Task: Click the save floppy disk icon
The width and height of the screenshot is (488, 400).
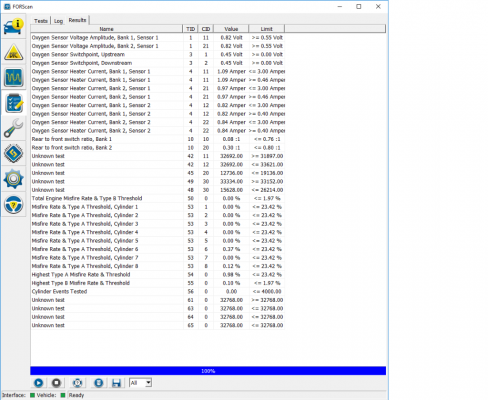Action: pyautogui.click(x=116, y=383)
